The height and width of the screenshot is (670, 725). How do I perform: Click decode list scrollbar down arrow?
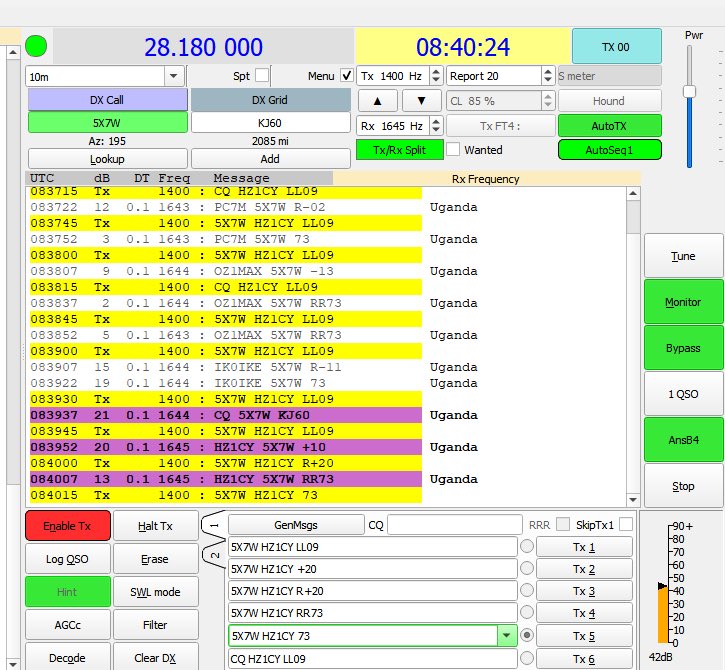click(x=633, y=499)
